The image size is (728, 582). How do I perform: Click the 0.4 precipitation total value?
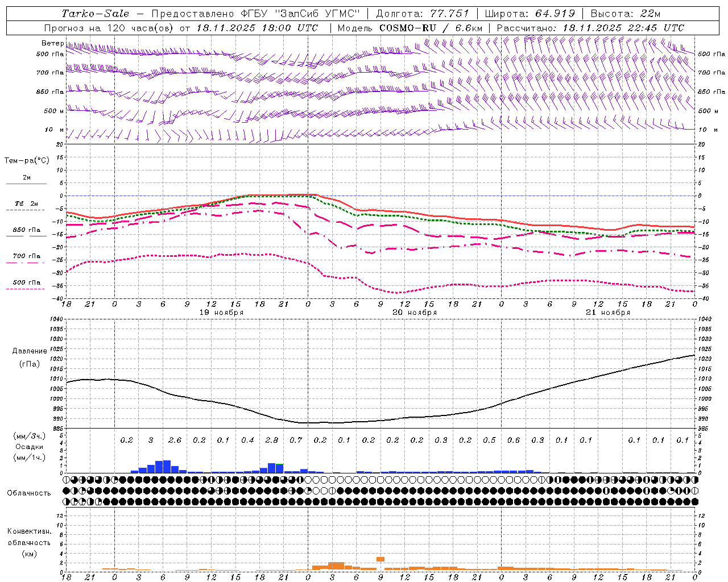pyautogui.click(x=247, y=440)
